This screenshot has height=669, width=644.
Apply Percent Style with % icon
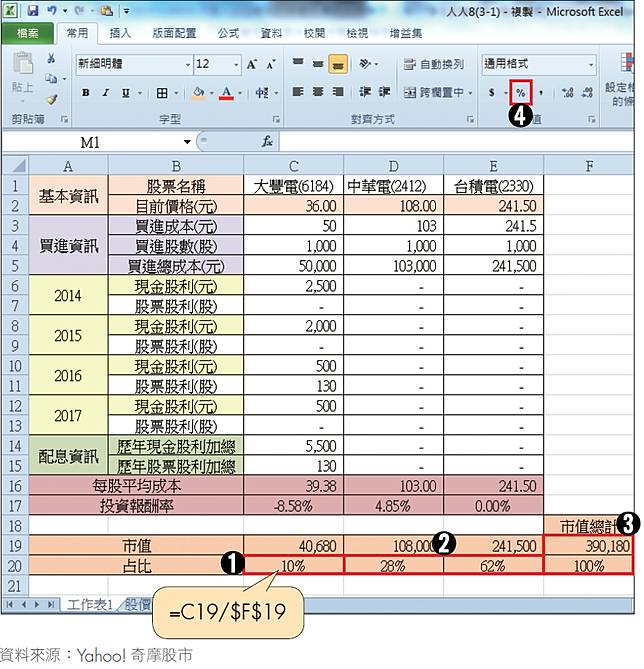pos(521,92)
